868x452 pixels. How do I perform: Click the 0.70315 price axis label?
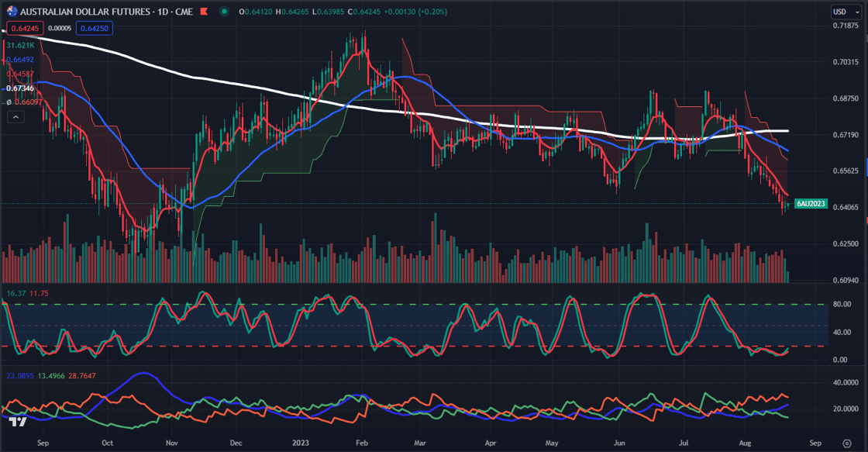click(x=846, y=62)
